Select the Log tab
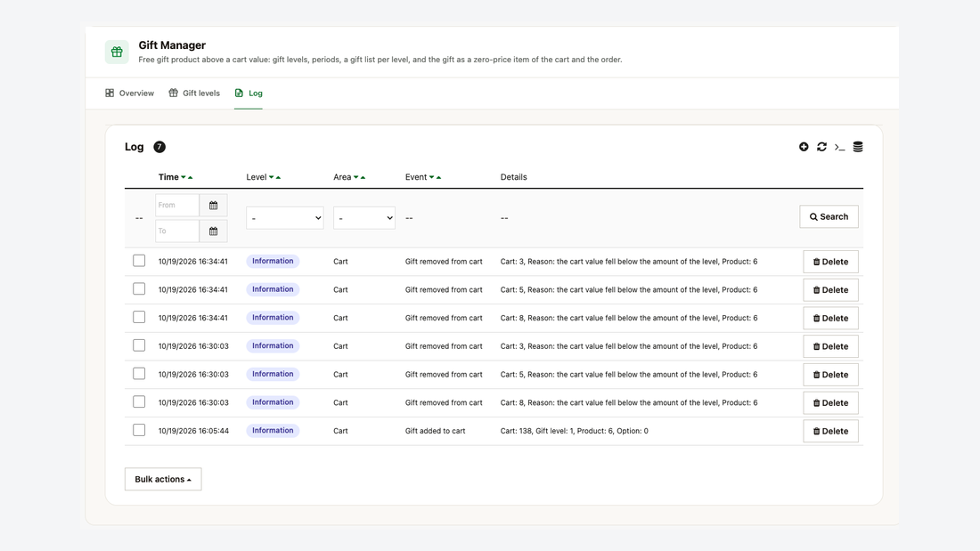 [x=249, y=93]
